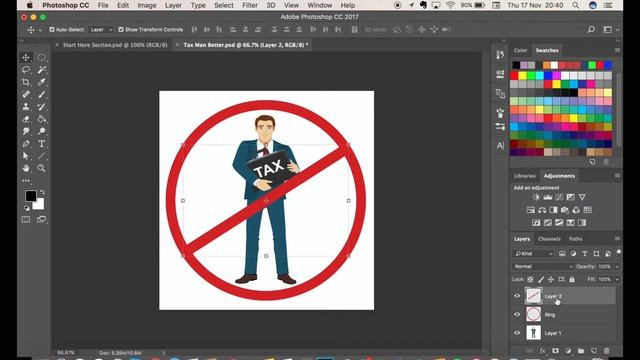The image size is (640, 360).
Task: Create a new layer icon
Action: tap(593, 351)
